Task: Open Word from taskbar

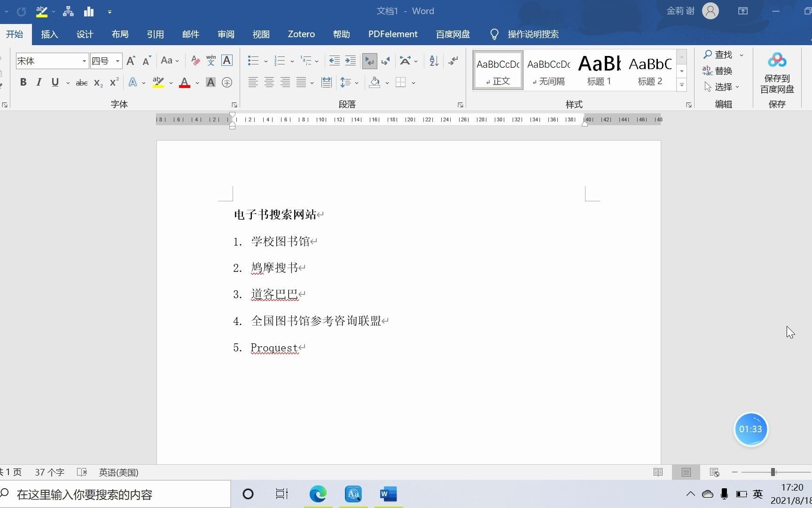Action: click(x=388, y=494)
